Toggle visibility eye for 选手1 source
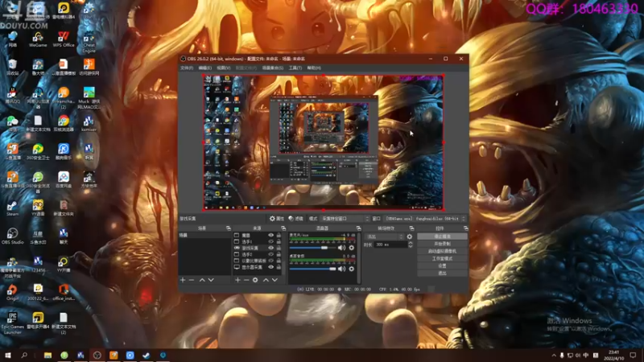The image size is (644, 362). click(x=270, y=242)
